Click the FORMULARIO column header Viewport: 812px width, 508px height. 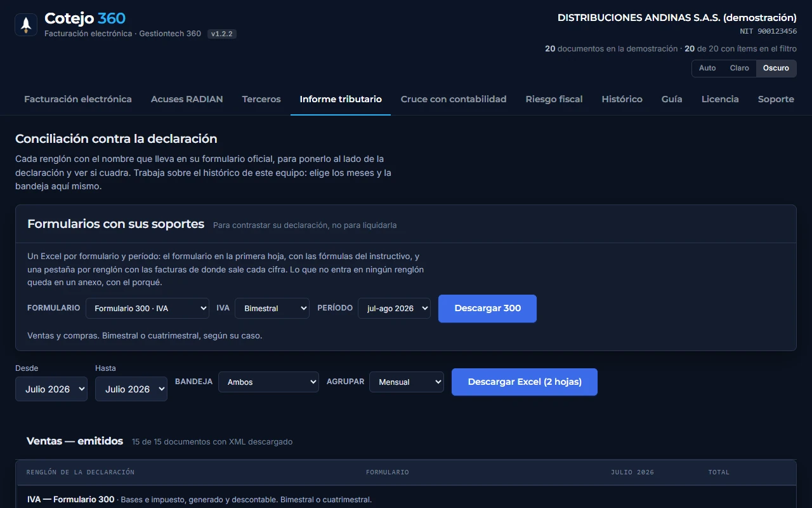tap(388, 472)
